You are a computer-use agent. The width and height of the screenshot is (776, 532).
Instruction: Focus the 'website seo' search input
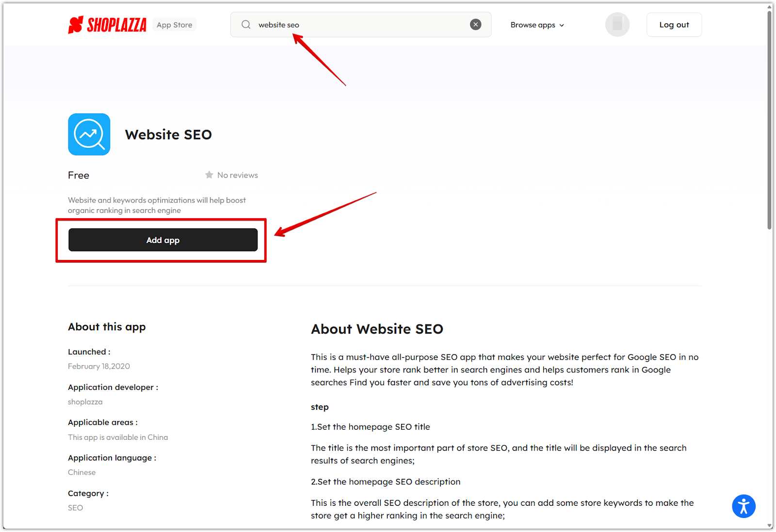(361, 25)
